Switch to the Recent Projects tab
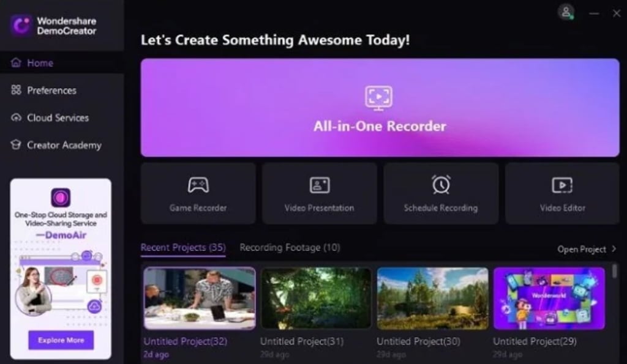Image resolution: width=627 pixels, height=364 pixels. click(x=183, y=248)
